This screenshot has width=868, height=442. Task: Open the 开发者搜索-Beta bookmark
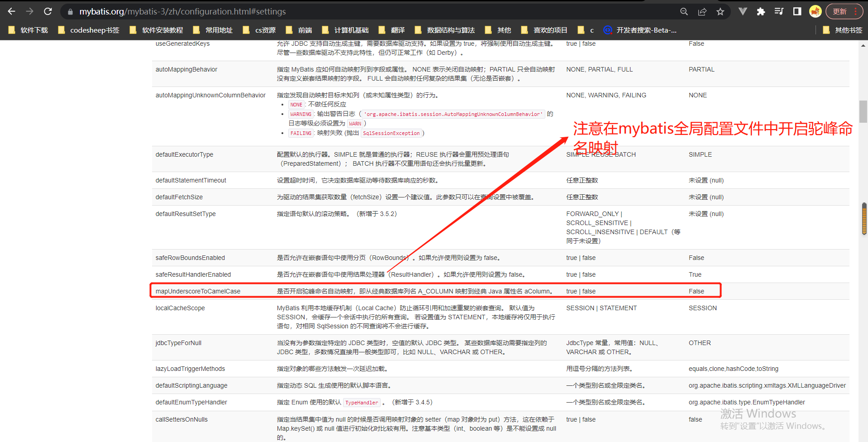click(x=640, y=30)
